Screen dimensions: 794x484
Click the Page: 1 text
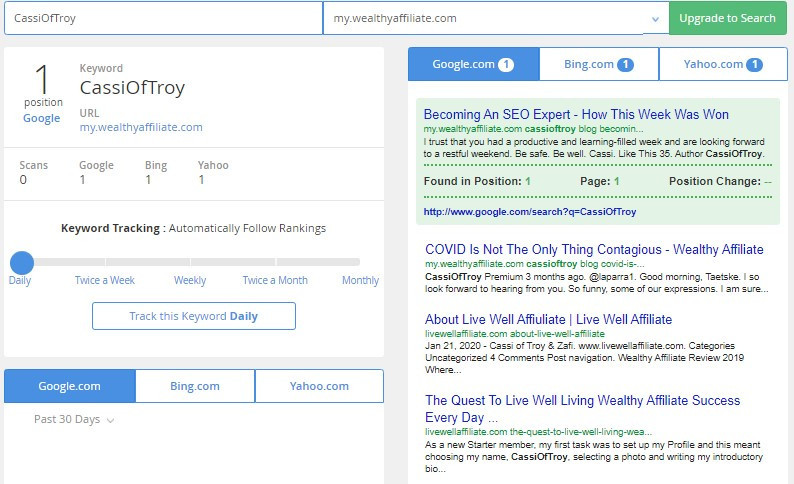pos(600,181)
